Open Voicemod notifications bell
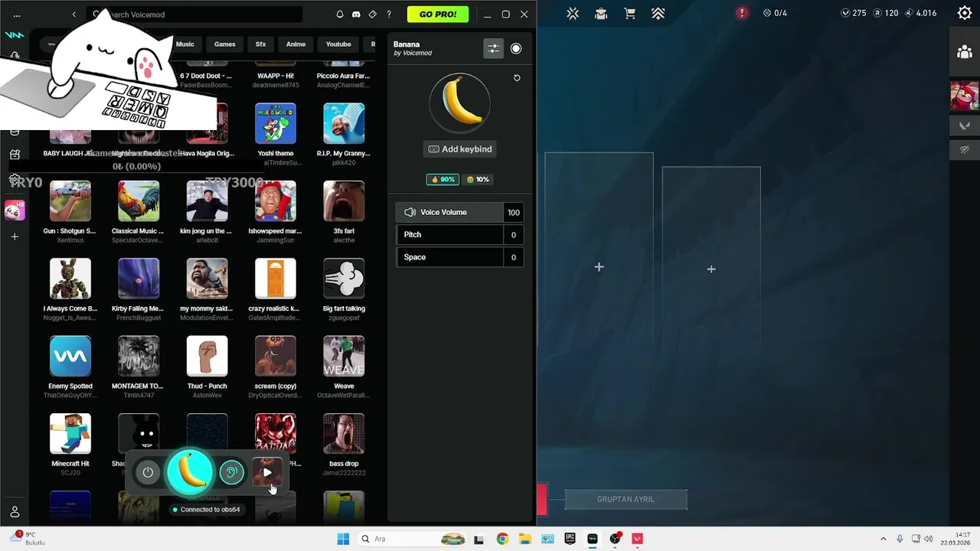 pos(341,15)
